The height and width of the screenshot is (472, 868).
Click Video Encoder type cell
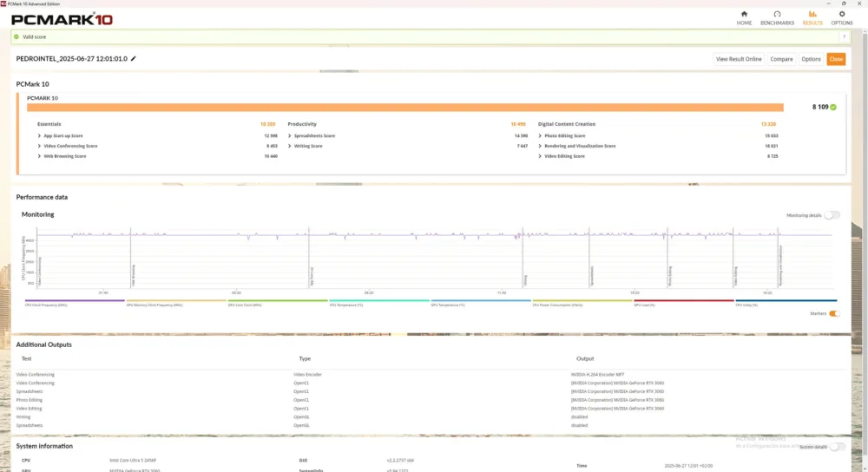[307, 375]
